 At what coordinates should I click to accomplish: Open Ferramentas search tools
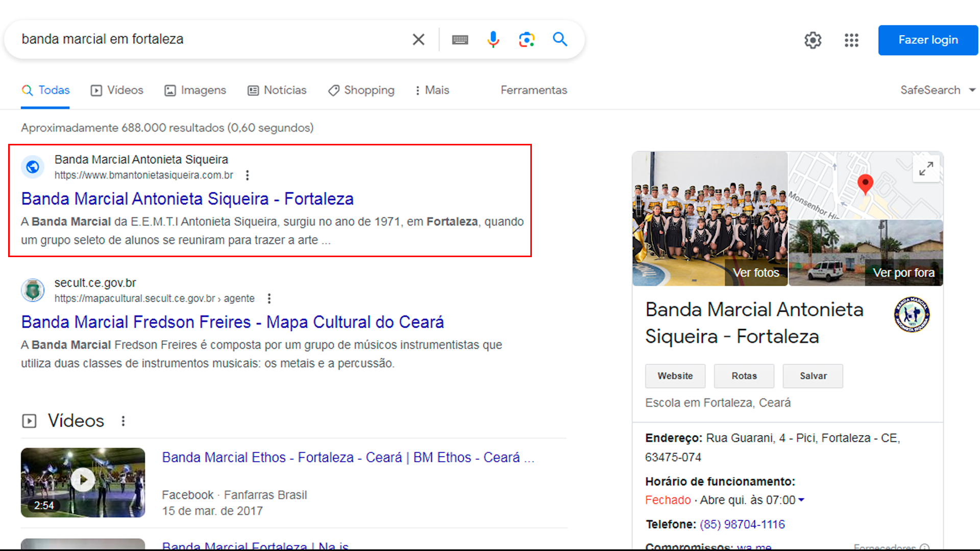534,90
